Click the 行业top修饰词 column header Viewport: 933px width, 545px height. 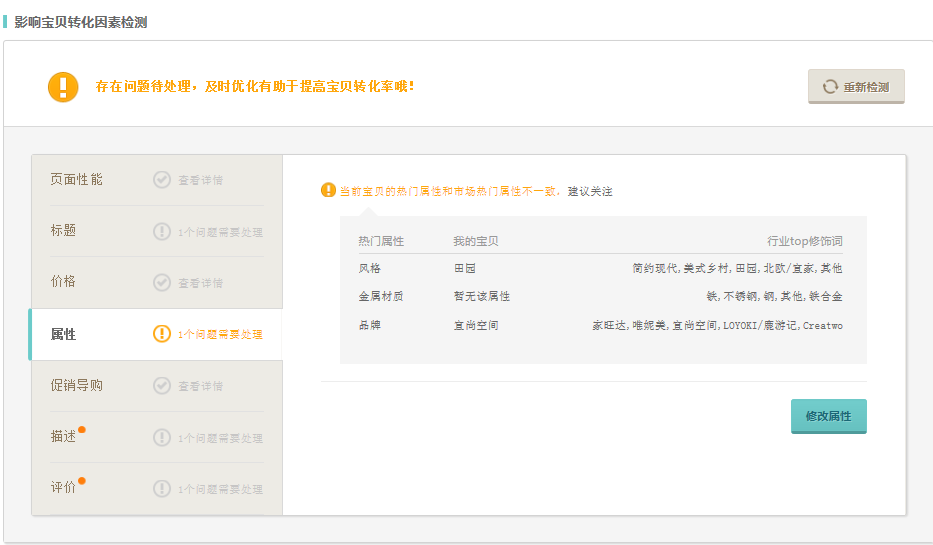pos(804,242)
